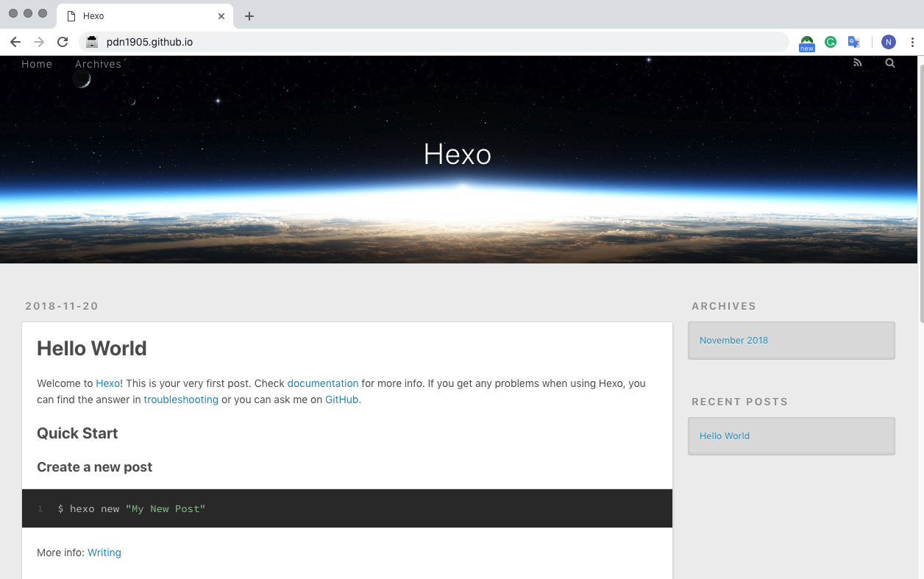
Task: Open the November 2018 archive
Action: (x=733, y=340)
